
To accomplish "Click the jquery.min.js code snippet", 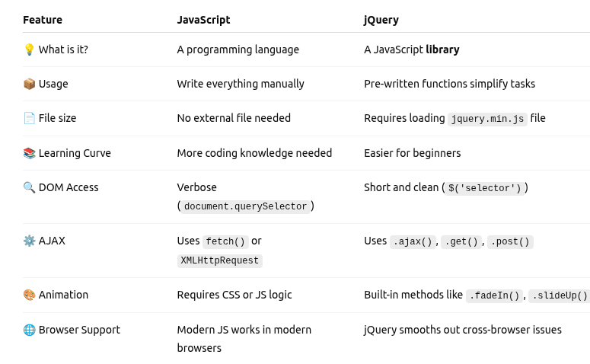I will click(x=487, y=119).
